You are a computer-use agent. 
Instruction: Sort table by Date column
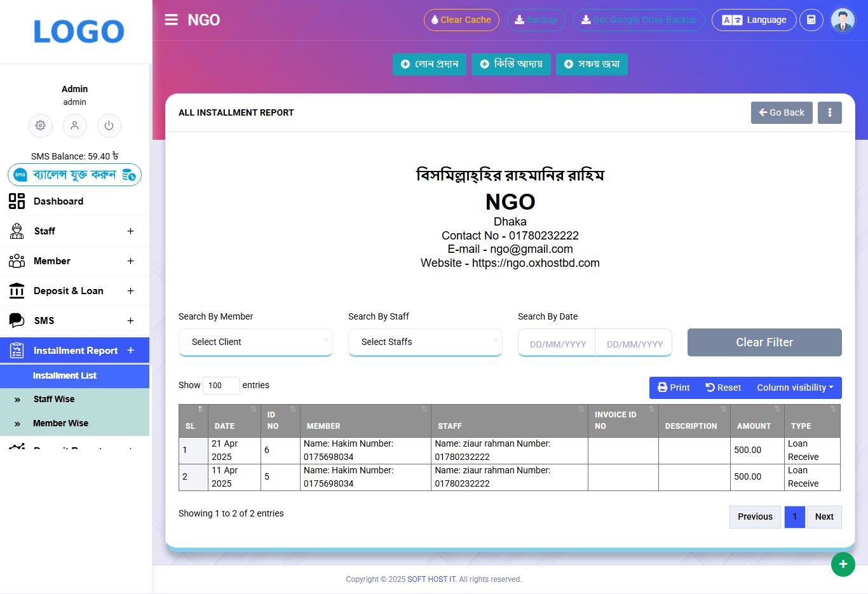(234, 421)
